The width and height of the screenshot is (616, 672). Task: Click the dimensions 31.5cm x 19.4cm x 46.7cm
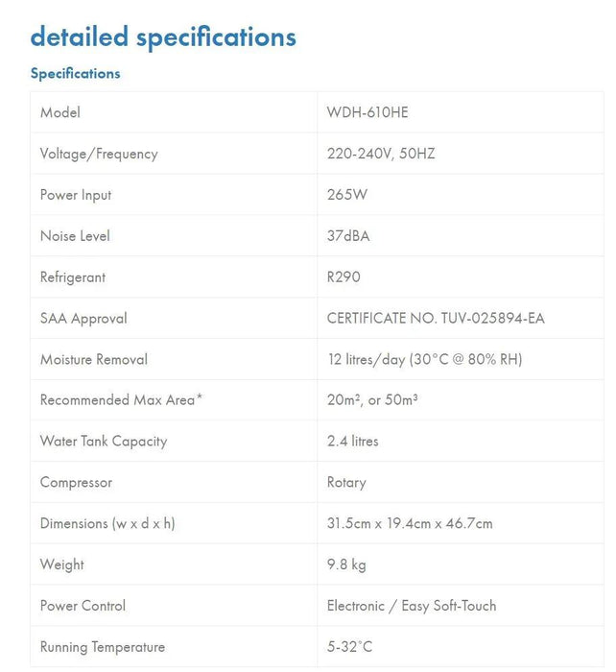(x=410, y=524)
